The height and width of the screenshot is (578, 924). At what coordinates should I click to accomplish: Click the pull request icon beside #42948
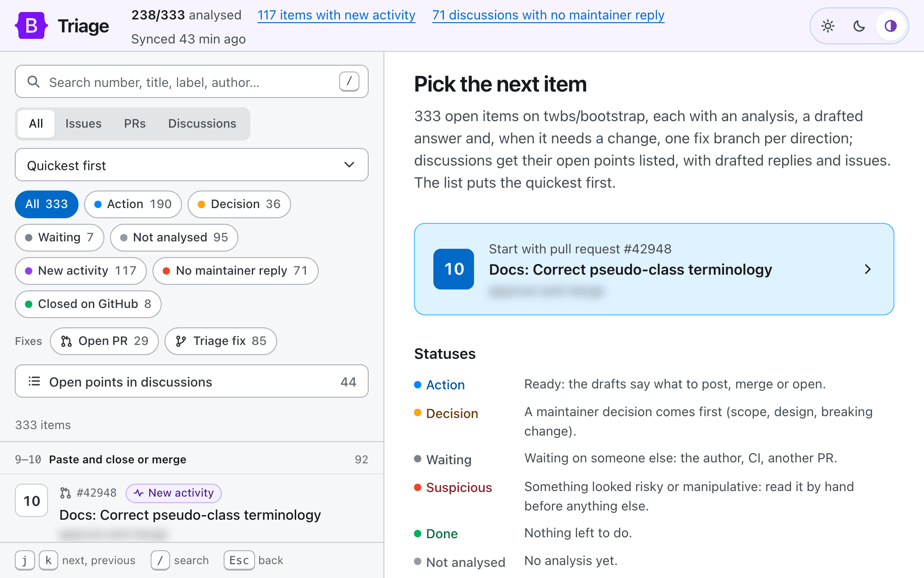(66, 493)
